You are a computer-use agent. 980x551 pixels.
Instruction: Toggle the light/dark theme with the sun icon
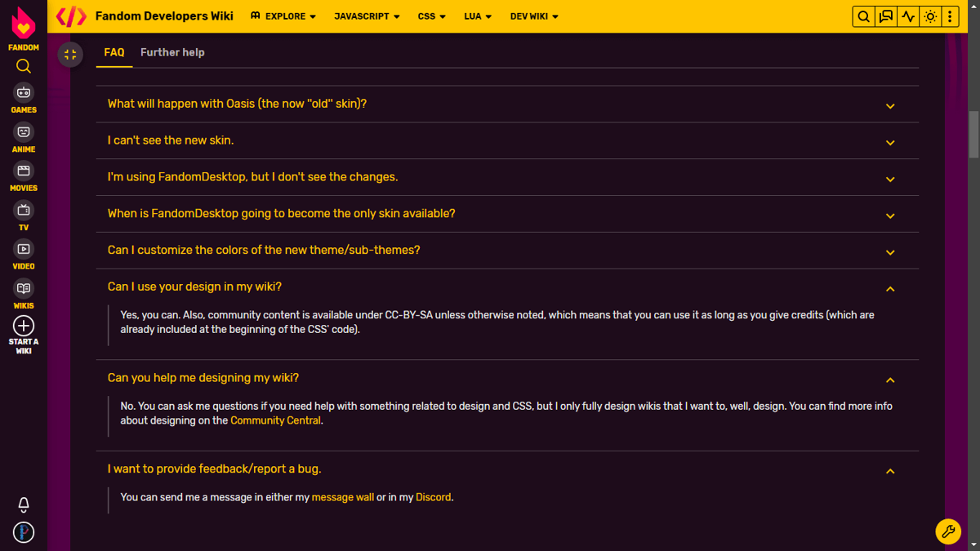[929, 16]
